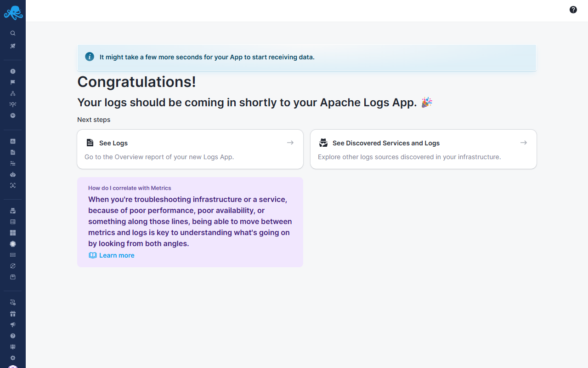Open See Discovered Services and Logs
Screen dimensions: 588x368
click(423, 149)
